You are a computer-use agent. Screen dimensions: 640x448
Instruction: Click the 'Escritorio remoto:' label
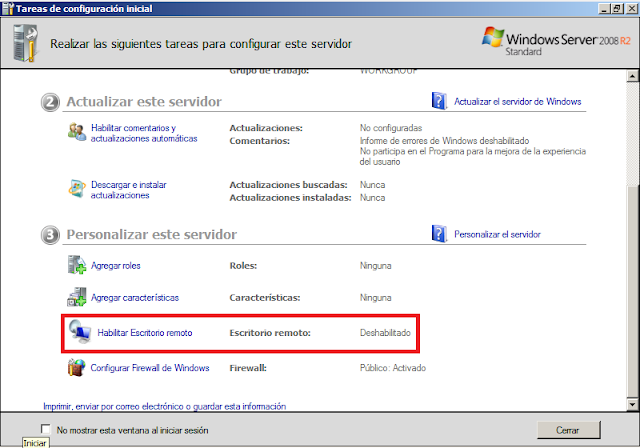270,333
